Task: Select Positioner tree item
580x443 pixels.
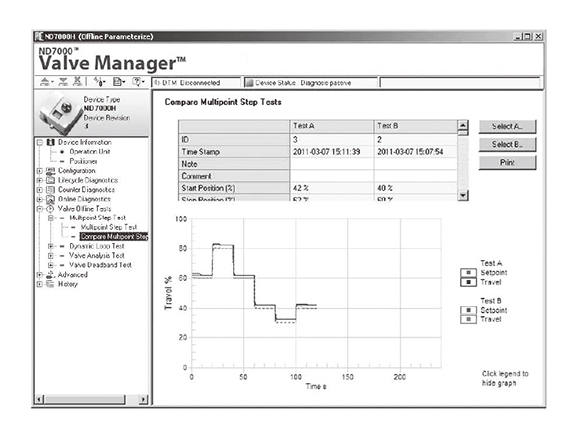Action: click(83, 161)
